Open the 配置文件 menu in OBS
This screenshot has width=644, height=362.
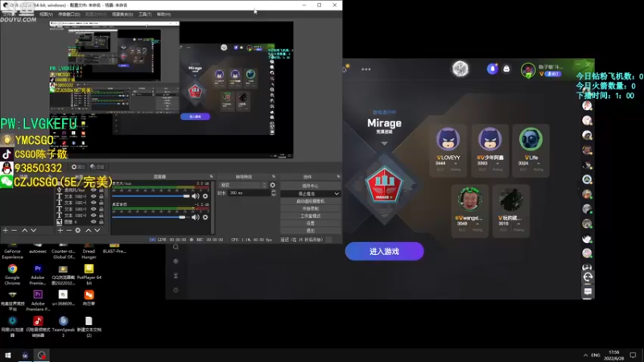click(x=96, y=14)
